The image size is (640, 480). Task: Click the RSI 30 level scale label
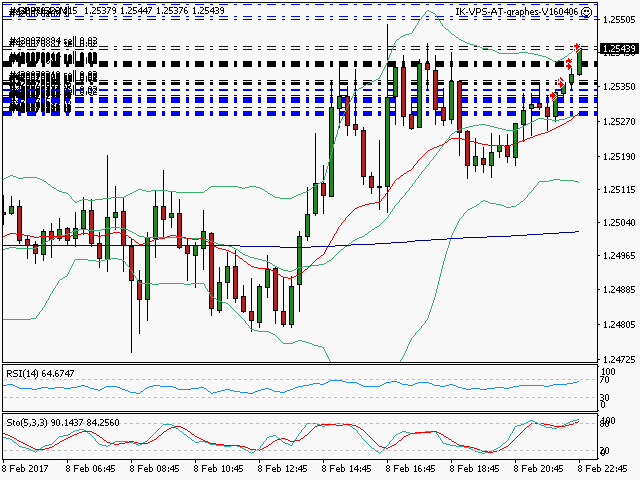[x=605, y=397]
